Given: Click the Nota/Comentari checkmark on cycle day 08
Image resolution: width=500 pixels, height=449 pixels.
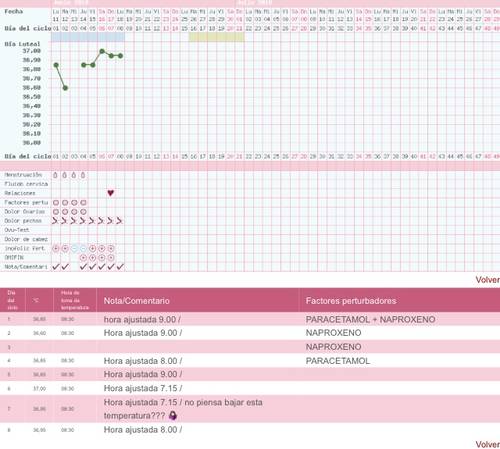Looking at the screenshot, I should pyautogui.click(x=120, y=266).
